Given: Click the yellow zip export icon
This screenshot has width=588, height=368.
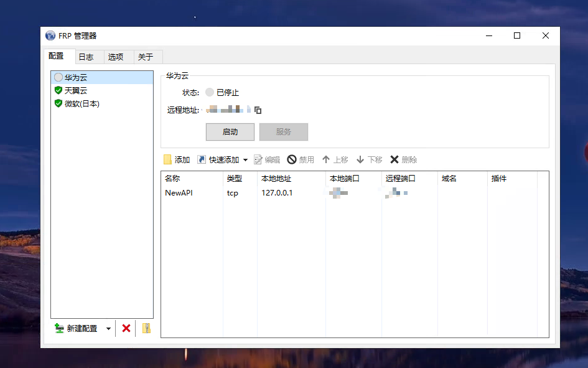Looking at the screenshot, I should tap(147, 329).
